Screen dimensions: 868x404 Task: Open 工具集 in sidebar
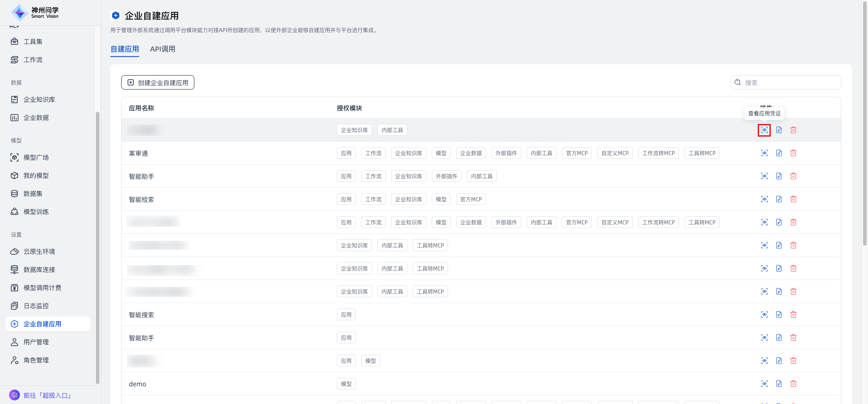click(x=33, y=42)
